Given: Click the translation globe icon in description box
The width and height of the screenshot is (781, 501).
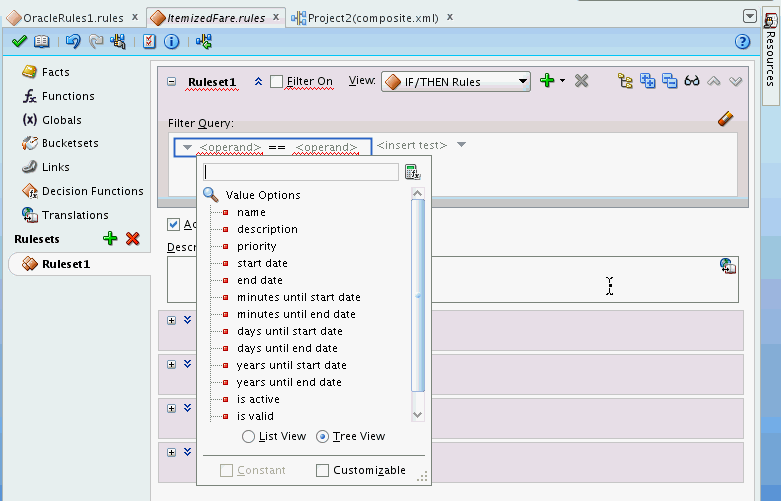Looking at the screenshot, I should [728, 266].
